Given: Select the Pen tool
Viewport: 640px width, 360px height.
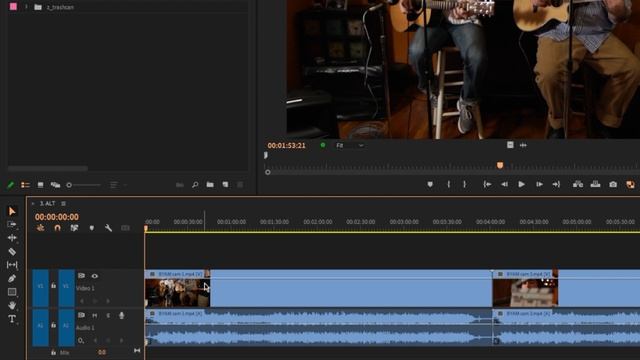Looking at the screenshot, I should click(12, 278).
